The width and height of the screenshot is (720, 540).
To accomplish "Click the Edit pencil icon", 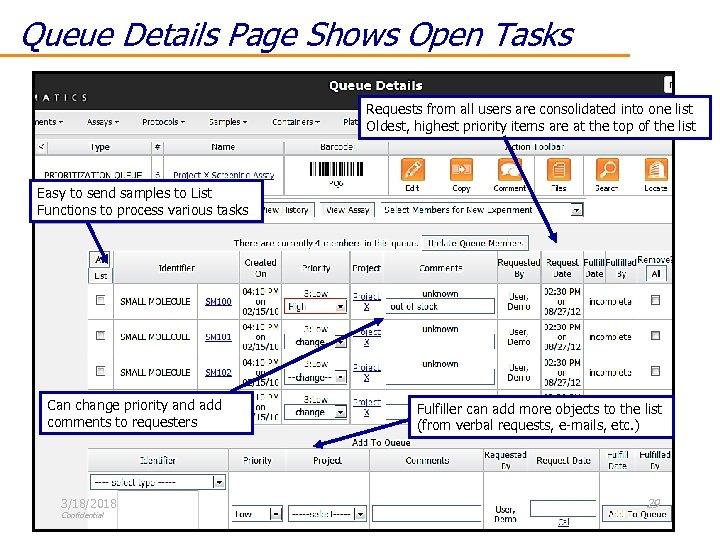I will click(412, 170).
